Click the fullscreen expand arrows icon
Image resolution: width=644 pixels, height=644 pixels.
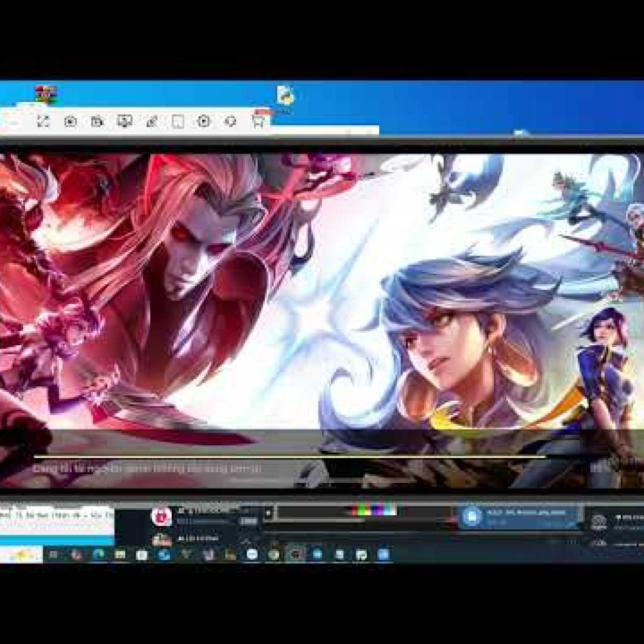click(x=43, y=121)
